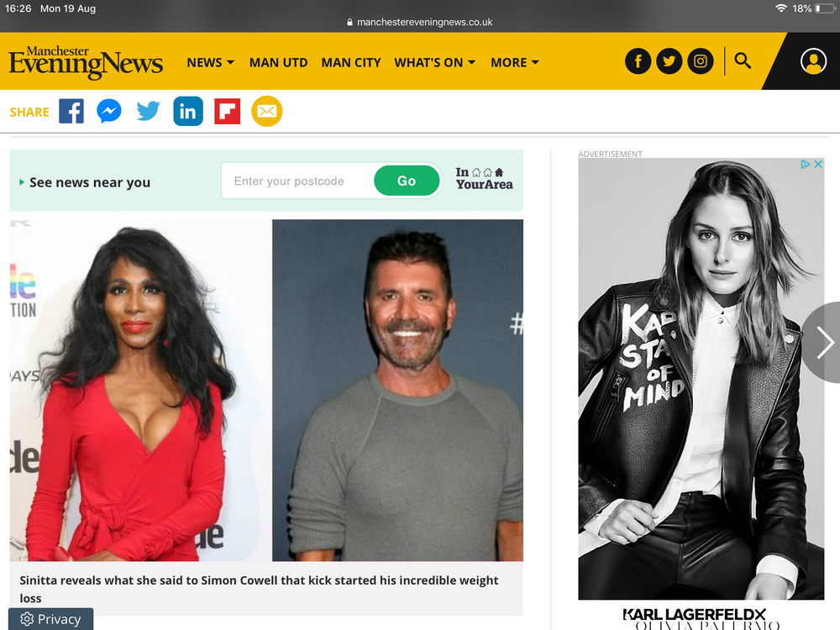
Task: Share article via Flipboard icon
Action: point(227,112)
